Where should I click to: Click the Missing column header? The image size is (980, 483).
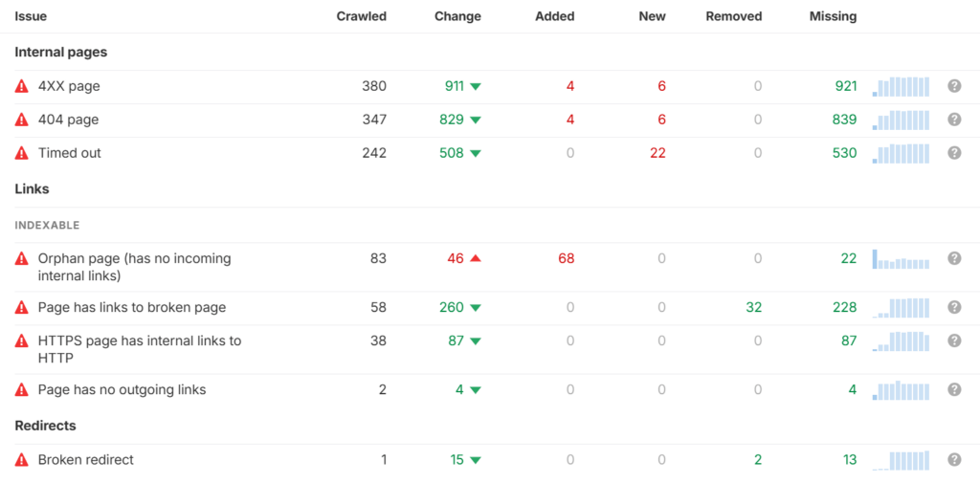pos(833,16)
